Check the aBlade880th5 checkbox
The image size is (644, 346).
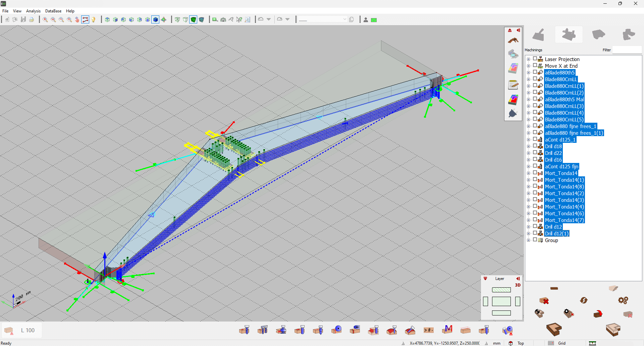click(x=535, y=72)
